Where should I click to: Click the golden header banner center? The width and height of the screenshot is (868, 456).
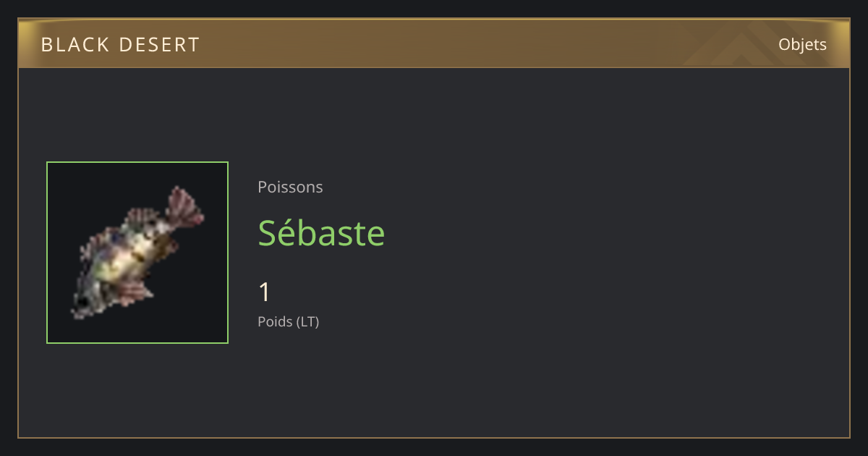(434, 44)
